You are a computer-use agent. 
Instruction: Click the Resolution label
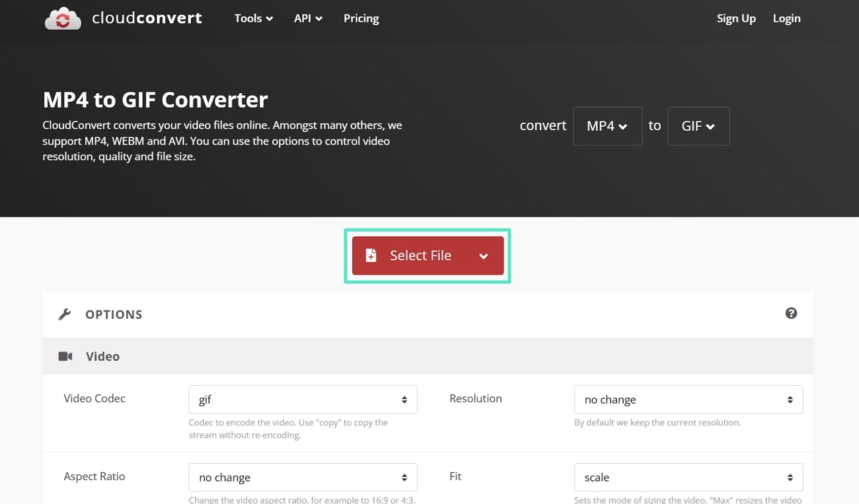476,398
